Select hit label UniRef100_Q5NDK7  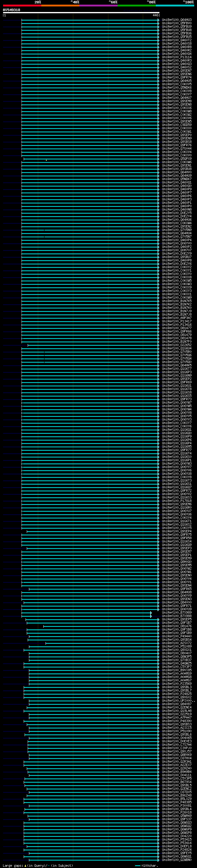176,179
